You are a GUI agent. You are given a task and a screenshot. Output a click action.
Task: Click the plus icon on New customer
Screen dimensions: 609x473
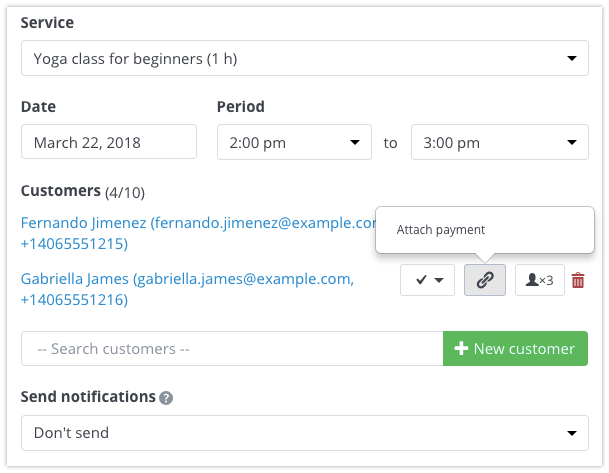[461, 348]
